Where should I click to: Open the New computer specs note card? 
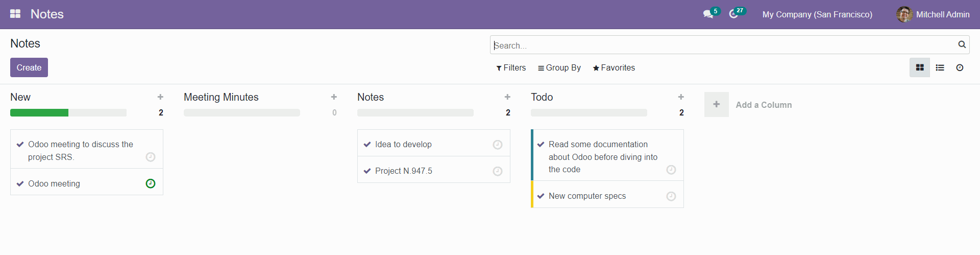[x=607, y=195]
